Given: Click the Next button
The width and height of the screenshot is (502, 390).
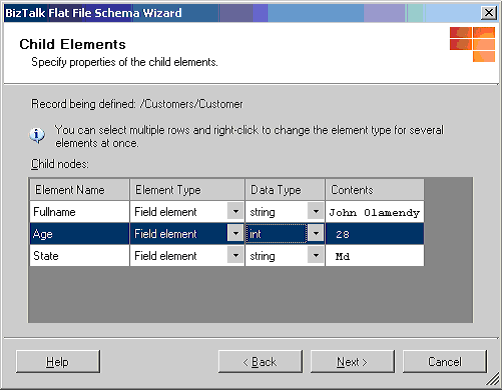Looking at the screenshot, I should pyautogui.click(x=352, y=361).
